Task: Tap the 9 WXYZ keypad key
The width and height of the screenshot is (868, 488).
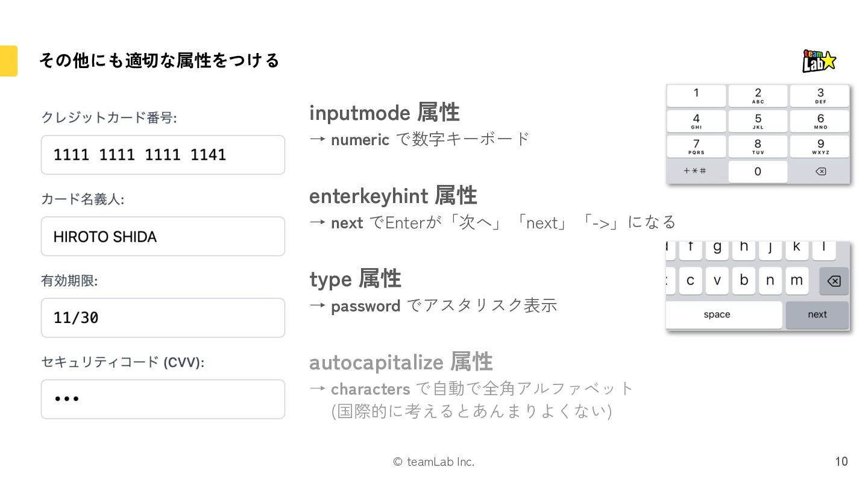Action: 820,146
